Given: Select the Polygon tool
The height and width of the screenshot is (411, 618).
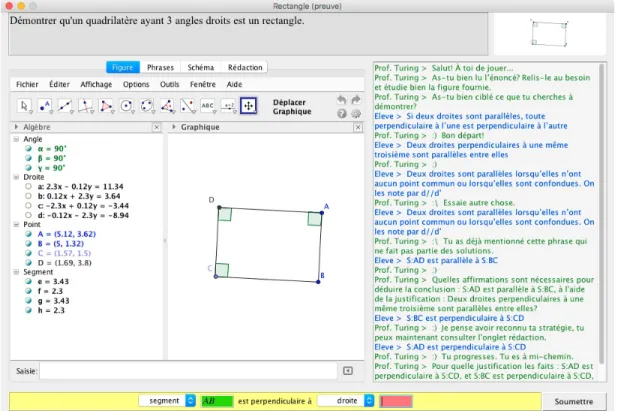Looking at the screenshot, I should pos(106,106).
